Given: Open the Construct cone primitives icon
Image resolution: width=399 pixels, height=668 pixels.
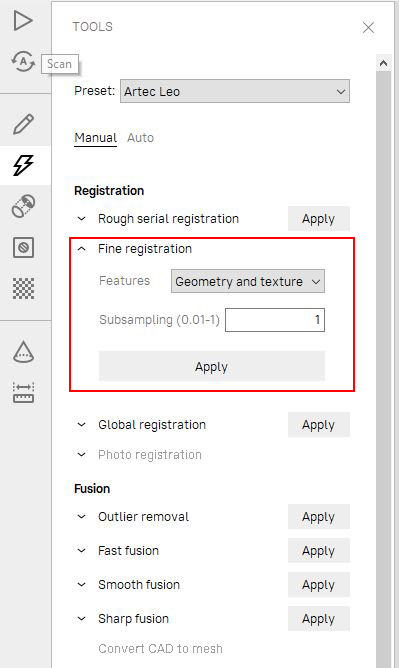Looking at the screenshot, I should pos(23,352).
